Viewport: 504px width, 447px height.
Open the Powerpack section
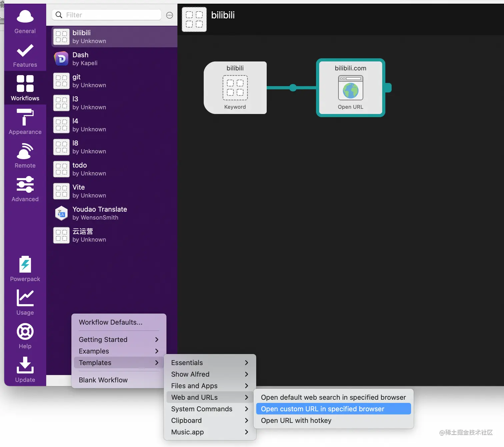pyautogui.click(x=25, y=269)
